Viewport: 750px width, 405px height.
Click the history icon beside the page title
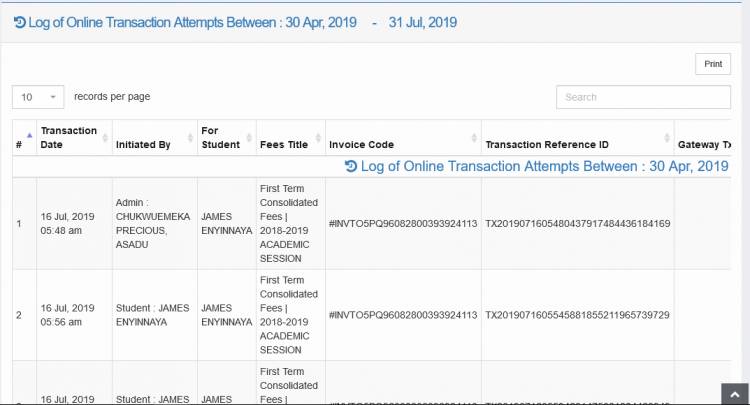tap(19, 21)
